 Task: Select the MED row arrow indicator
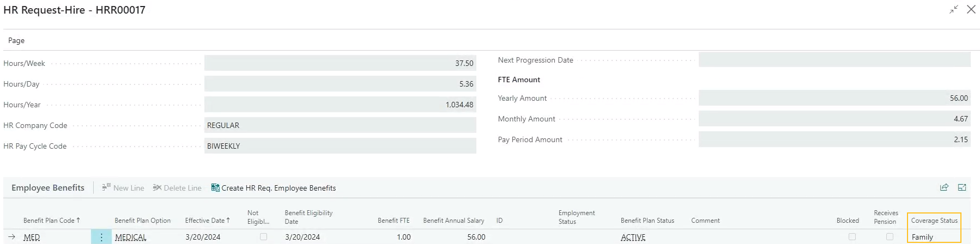tap(12, 237)
